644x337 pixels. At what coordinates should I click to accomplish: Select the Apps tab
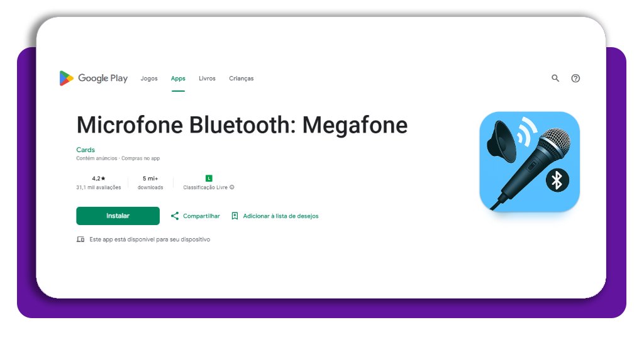(178, 79)
